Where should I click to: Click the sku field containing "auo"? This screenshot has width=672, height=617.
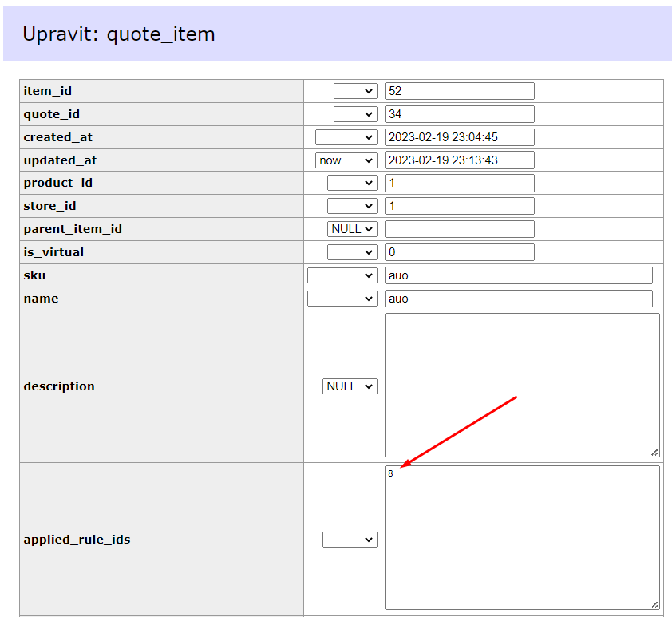(x=517, y=275)
